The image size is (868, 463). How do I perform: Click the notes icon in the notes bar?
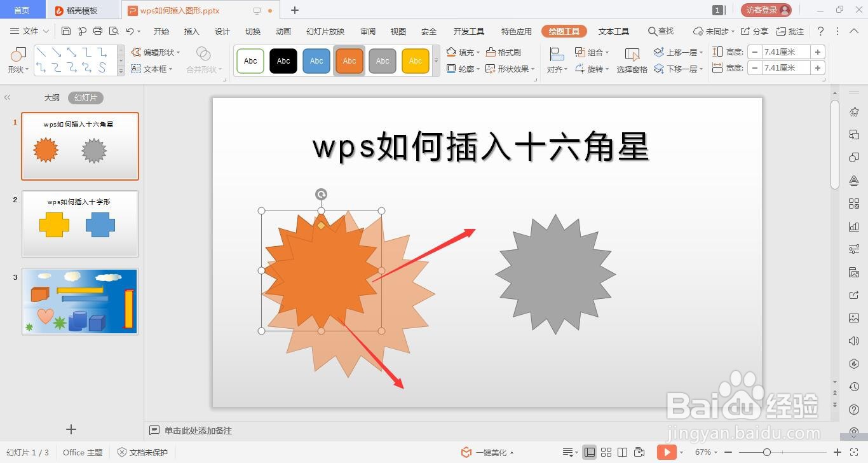click(x=154, y=431)
